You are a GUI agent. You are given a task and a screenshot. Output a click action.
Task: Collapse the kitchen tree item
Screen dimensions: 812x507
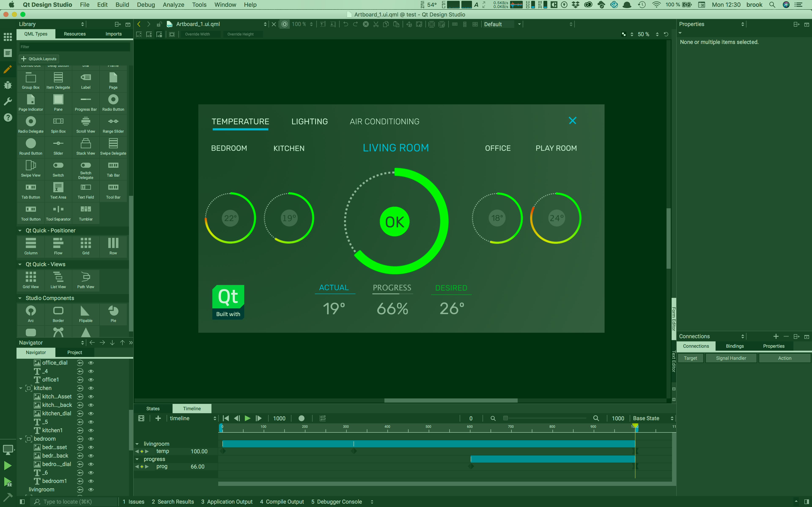point(21,388)
